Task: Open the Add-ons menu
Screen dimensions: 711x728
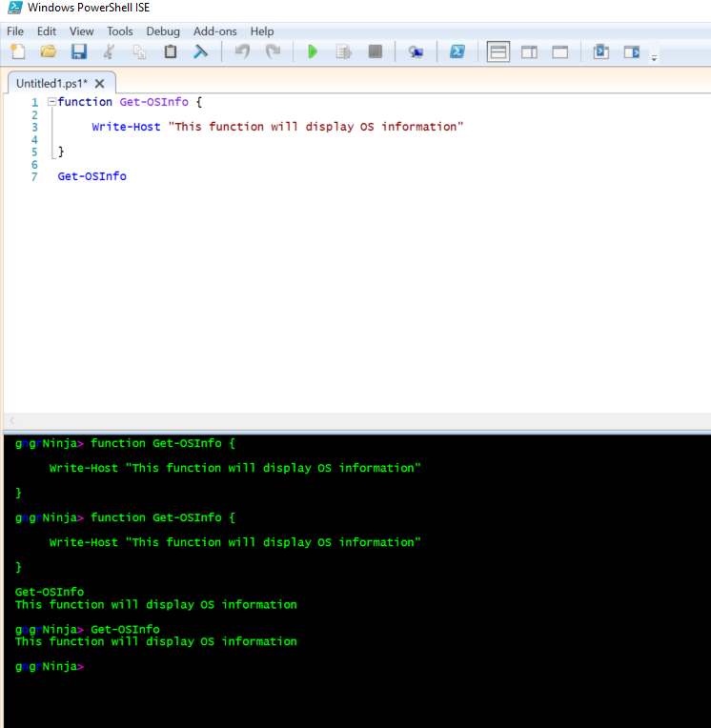Action: pos(214,31)
